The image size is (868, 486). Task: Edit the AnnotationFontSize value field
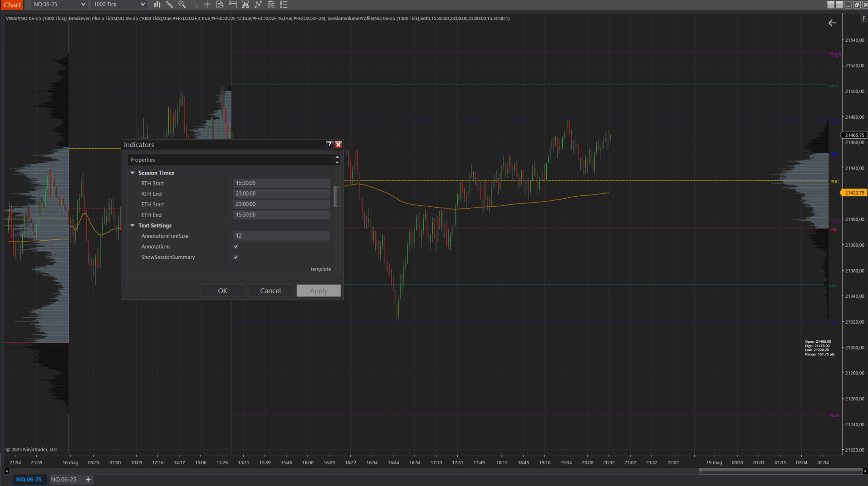[281, 235]
